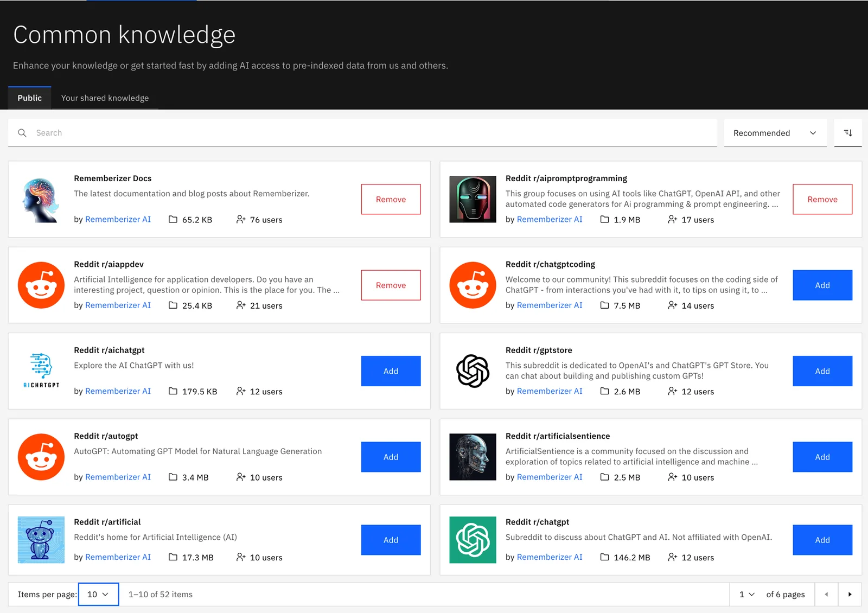Click folder icon next to 7.5 MB
Screen dimensions: 868x613
click(604, 305)
